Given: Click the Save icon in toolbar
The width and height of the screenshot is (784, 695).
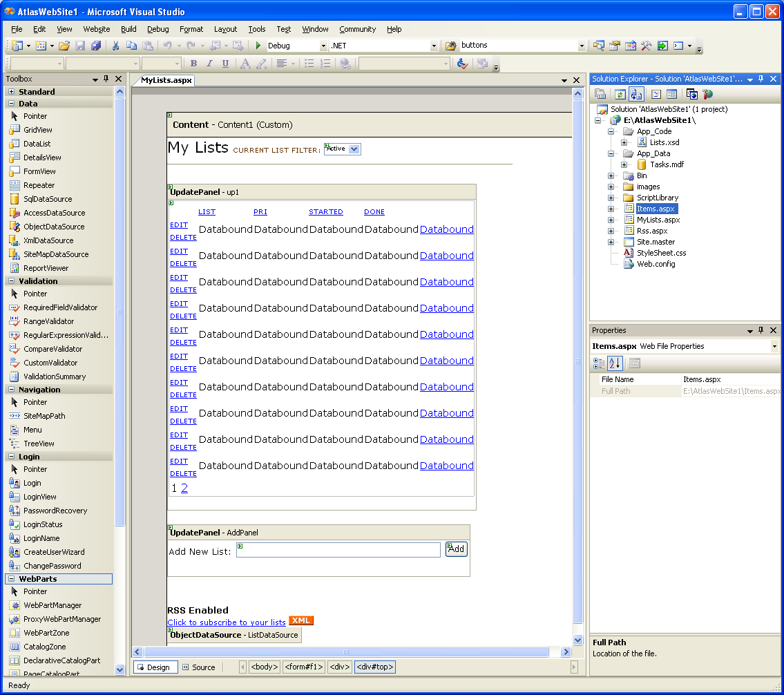Looking at the screenshot, I should pos(80,46).
